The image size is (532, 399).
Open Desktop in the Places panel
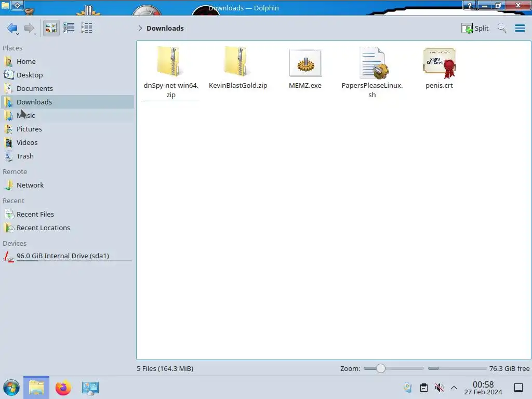coord(67,75)
